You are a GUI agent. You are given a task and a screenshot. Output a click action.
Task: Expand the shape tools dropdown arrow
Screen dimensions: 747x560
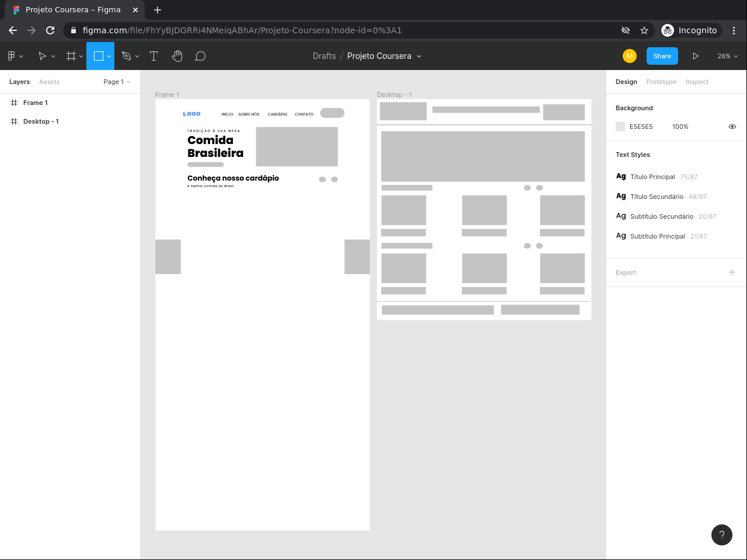click(109, 57)
